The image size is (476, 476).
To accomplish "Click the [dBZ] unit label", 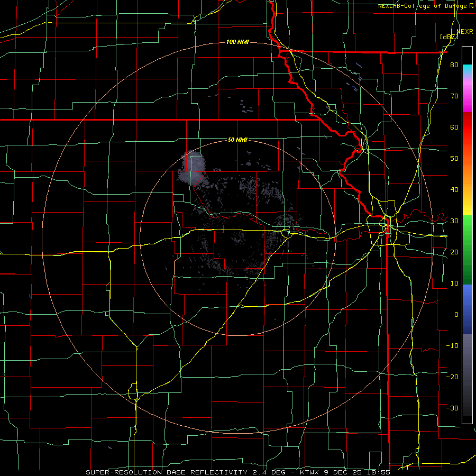I will click(449, 37).
